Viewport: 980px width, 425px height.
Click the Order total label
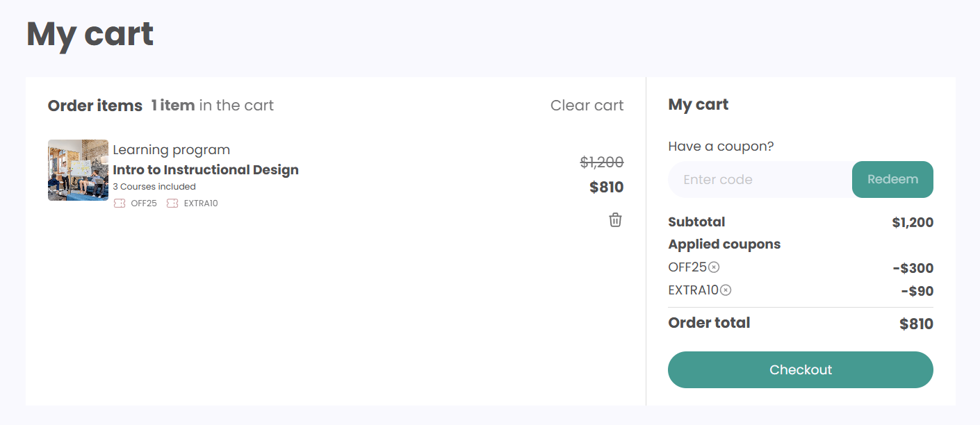pos(709,323)
